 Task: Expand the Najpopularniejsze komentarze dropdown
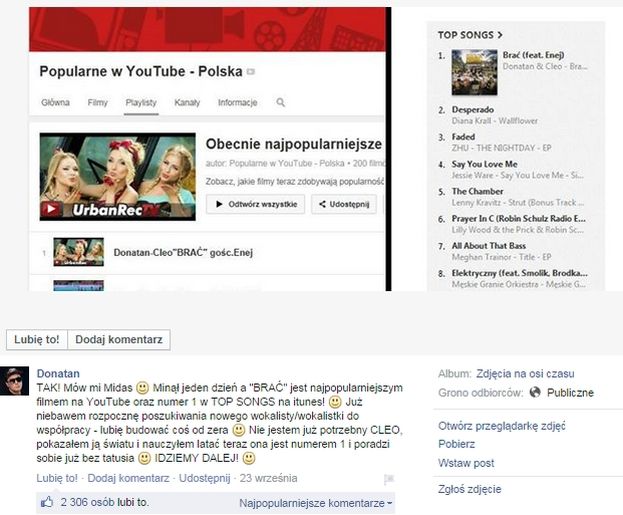[x=316, y=503]
